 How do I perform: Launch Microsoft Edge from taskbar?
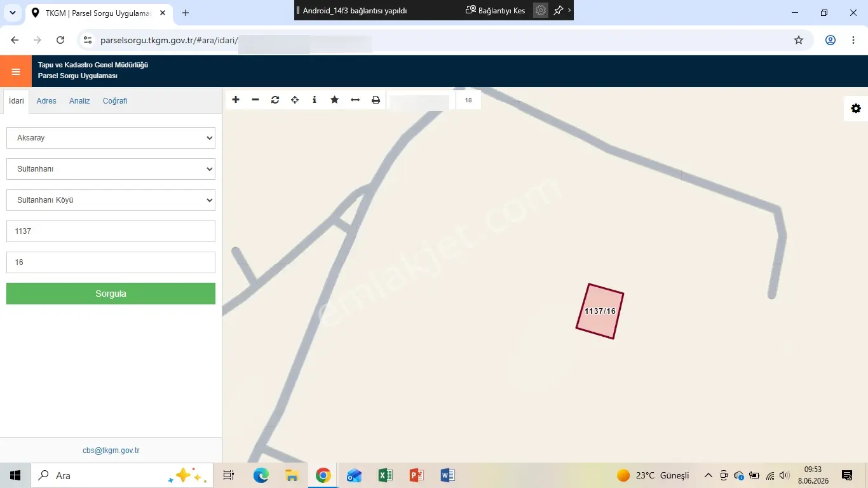pos(261,475)
